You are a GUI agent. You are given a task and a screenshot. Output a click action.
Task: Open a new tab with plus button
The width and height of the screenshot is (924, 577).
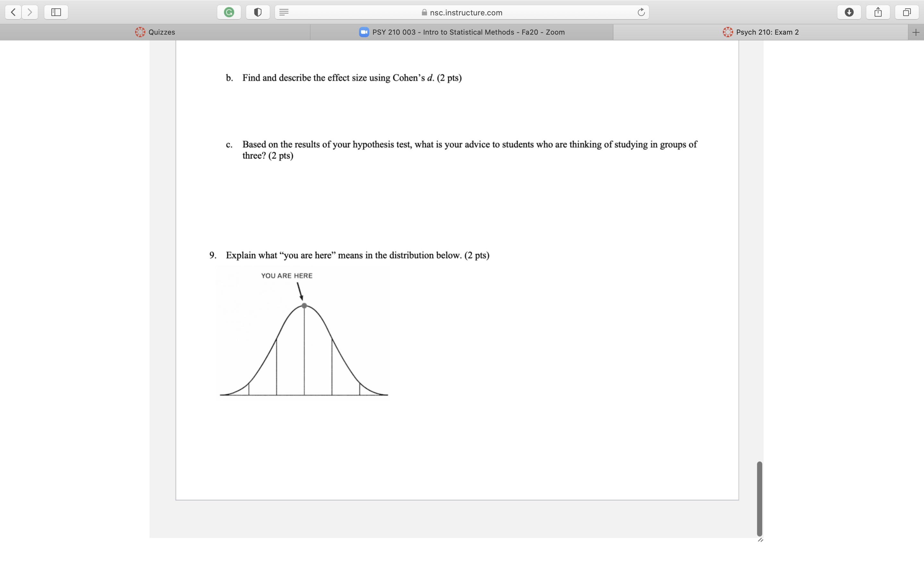916,32
